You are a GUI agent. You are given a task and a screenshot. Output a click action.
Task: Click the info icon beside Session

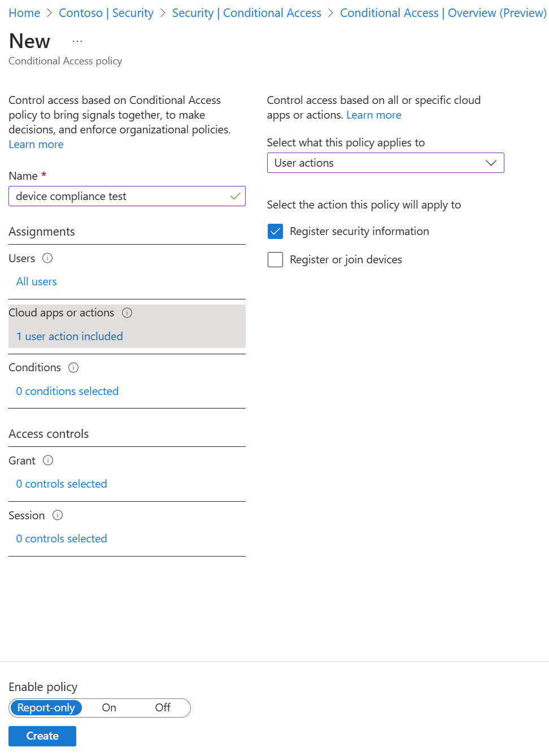click(57, 515)
